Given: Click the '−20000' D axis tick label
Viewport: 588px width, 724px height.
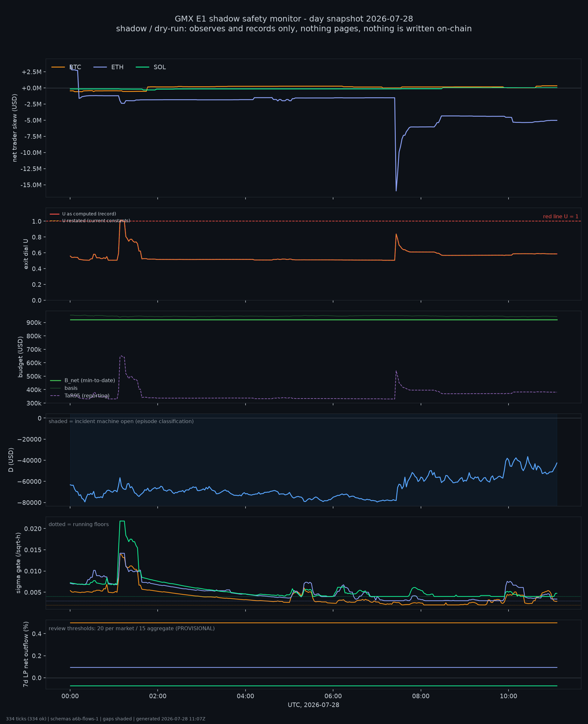Looking at the screenshot, I should [x=30, y=440].
